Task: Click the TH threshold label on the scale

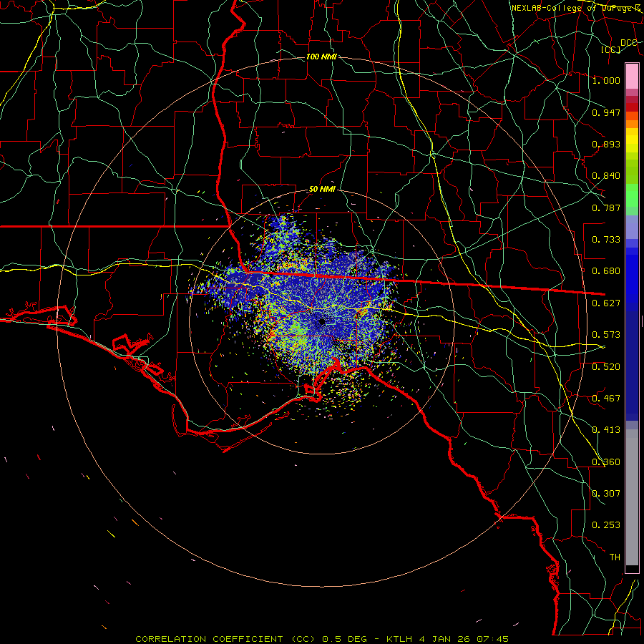Action: [615, 557]
